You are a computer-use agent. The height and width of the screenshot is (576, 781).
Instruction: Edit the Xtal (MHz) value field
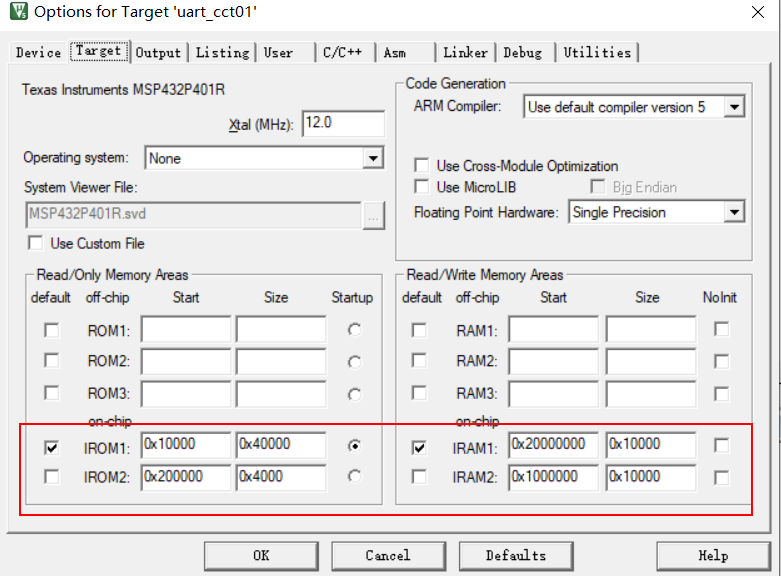pyautogui.click(x=343, y=123)
